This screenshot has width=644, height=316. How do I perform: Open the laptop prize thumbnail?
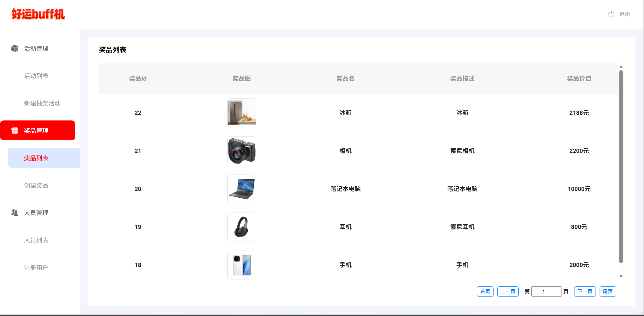pyautogui.click(x=242, y=189)
